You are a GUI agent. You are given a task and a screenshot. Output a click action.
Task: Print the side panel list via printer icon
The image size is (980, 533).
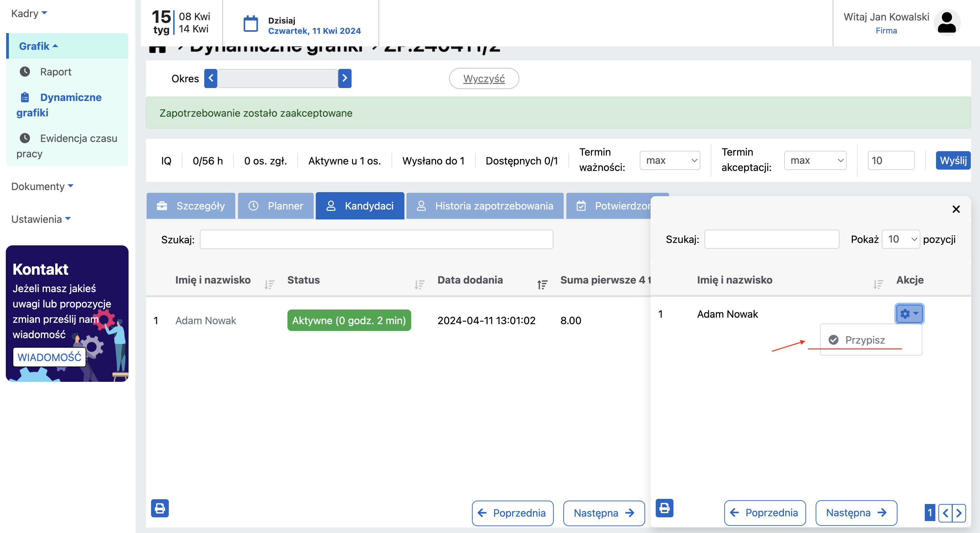[x=665, y=508]
